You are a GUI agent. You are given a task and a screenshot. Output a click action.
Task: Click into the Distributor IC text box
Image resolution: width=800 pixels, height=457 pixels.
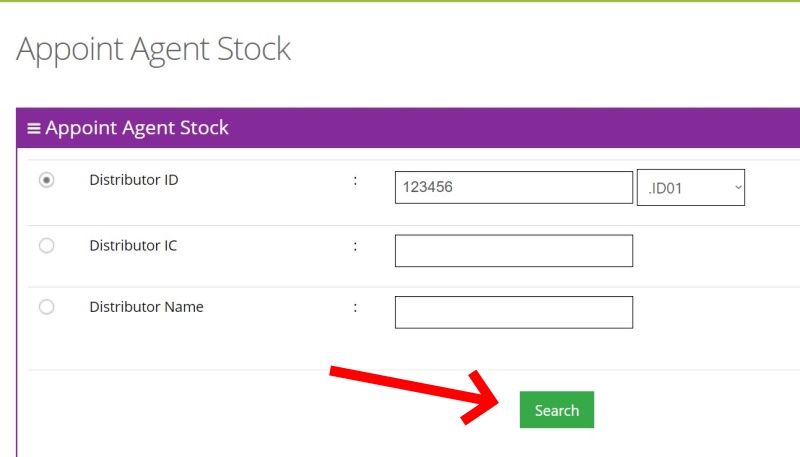pos(514,250)
